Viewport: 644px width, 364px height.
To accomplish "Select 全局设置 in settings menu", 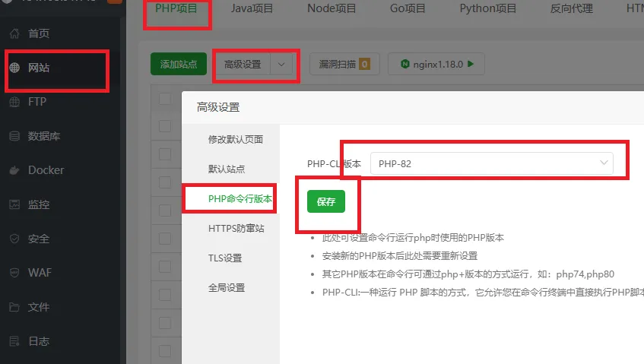I will click(x=227, y=288).
